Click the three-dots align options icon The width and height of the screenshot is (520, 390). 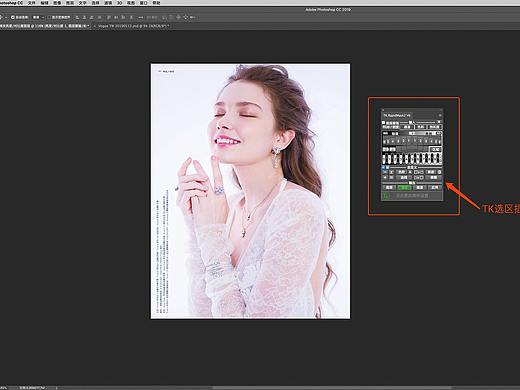tap(141, 17)
